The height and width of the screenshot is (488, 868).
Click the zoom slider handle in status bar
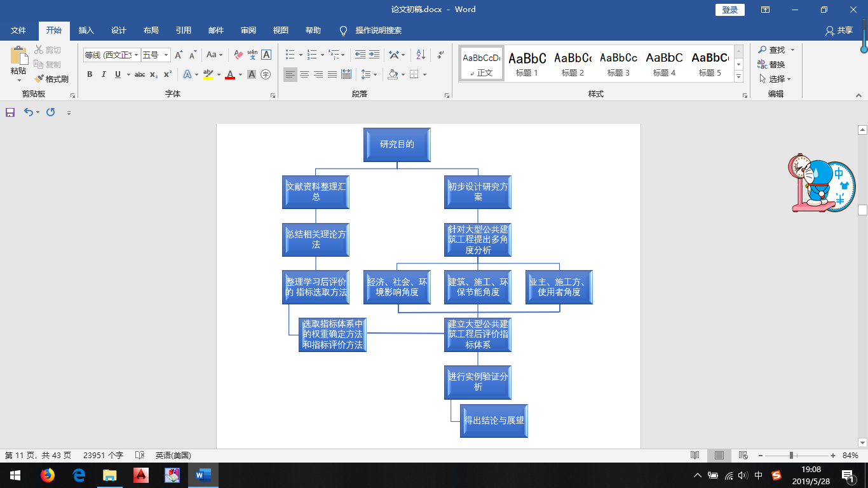coord(791,456)
